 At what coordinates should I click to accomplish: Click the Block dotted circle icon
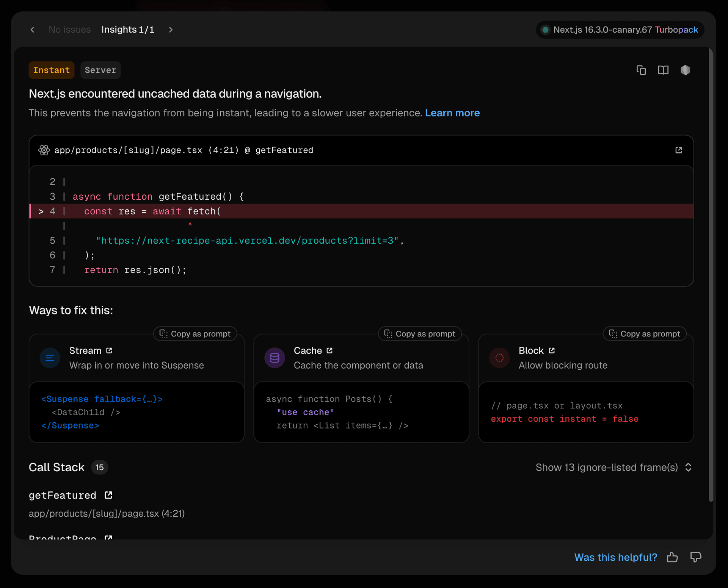[x=500, y=358]
